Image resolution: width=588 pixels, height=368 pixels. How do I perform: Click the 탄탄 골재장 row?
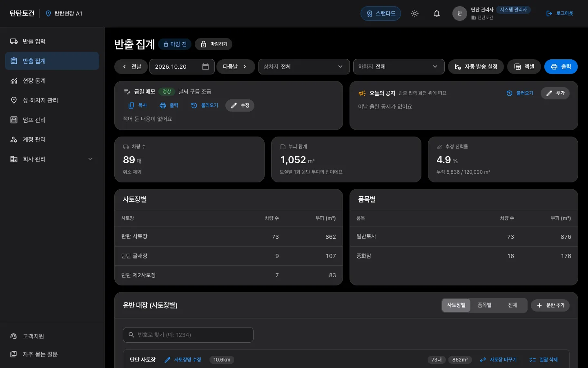[229, 256]
